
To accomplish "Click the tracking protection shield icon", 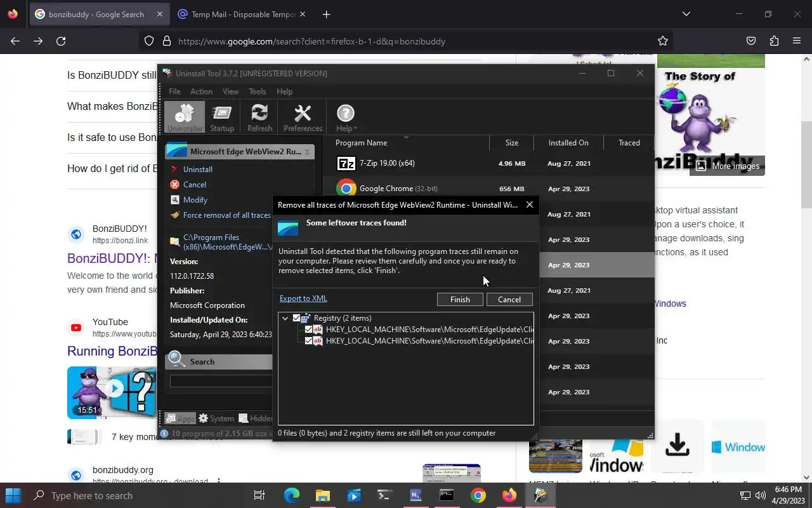I will pos(149,41).
